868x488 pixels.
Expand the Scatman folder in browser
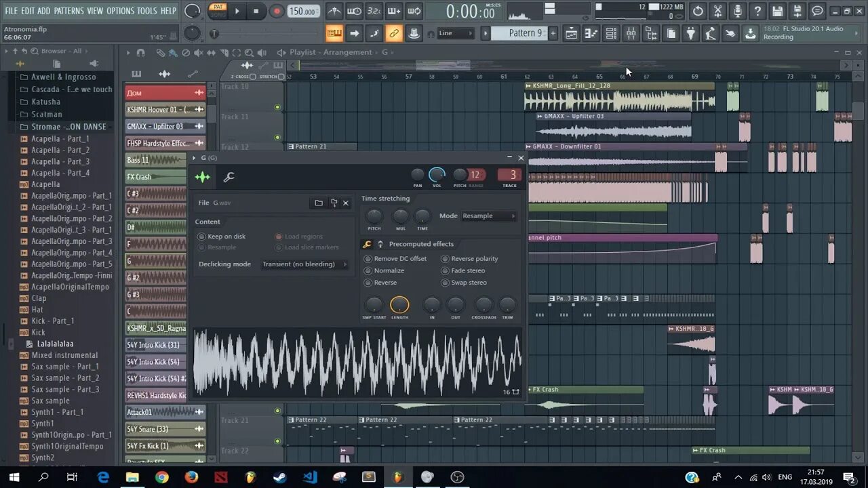[x=40, y=115]
